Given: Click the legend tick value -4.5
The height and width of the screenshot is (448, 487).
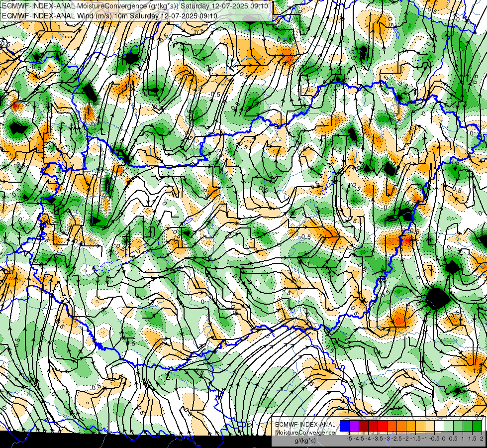Looking at the screenshot, I should 359,439.
